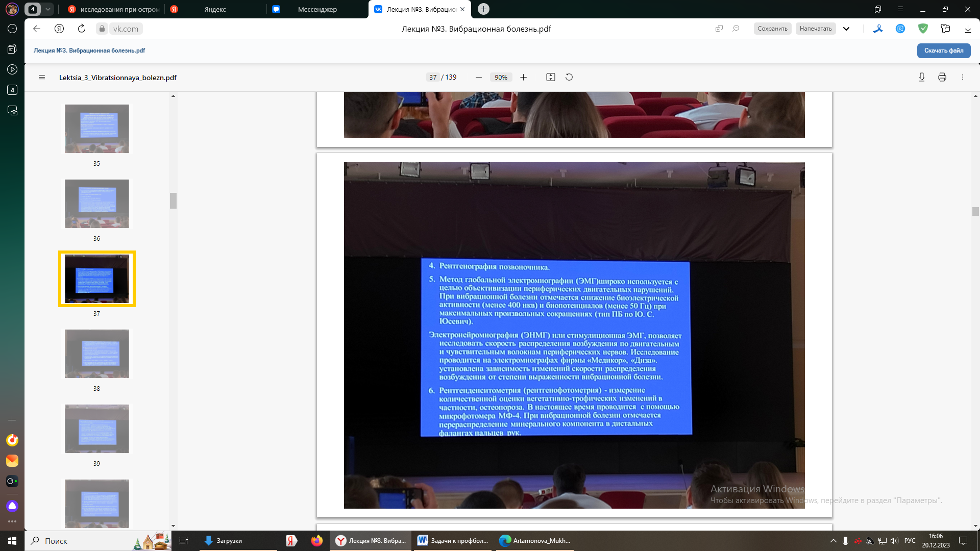The width and height of the screenshot is (980, 551).
Task: Open the PDF viewer more options menu
Action: pyautogui.click(x=963, y=78)
